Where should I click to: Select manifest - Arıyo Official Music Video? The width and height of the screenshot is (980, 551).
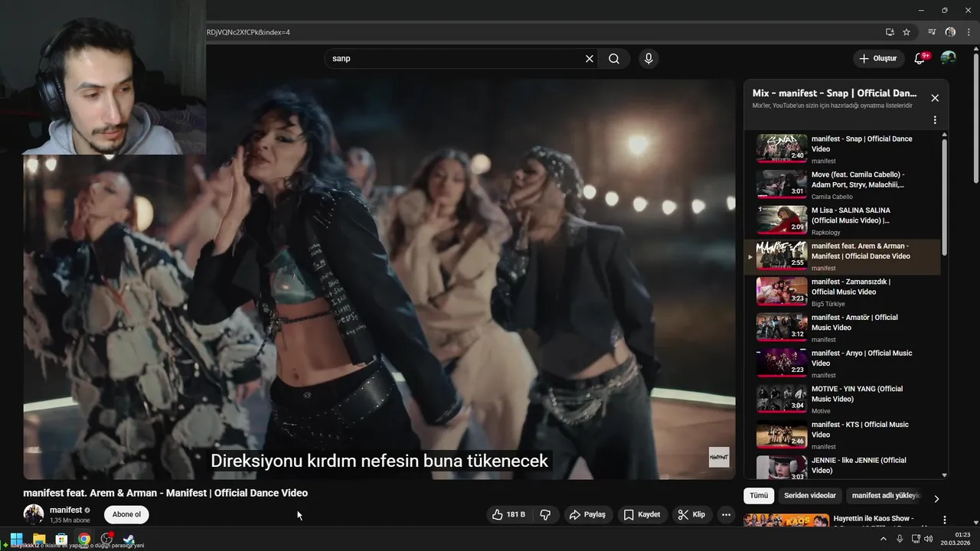842,364
